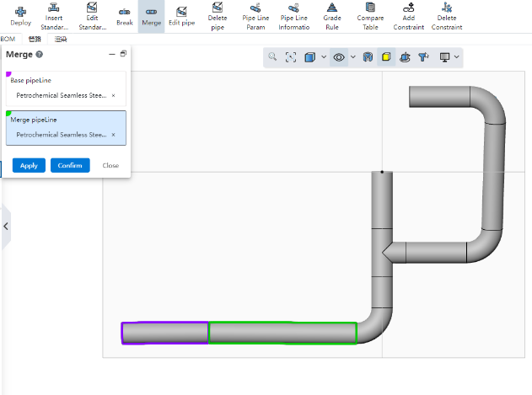This screenshot has width=532, height=395.
Task: Click the purple base pipeline color marker
Action: point(8,74)
